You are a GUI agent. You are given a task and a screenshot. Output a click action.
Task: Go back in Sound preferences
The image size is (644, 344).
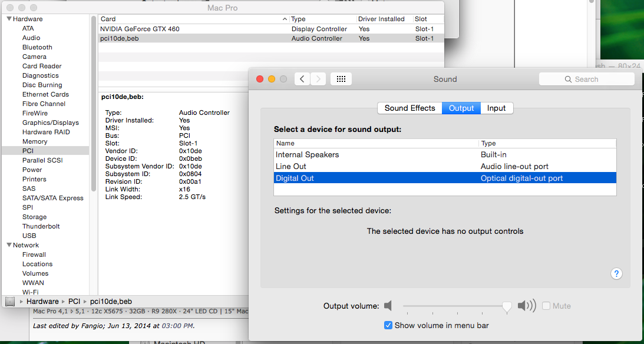[302, 79]
